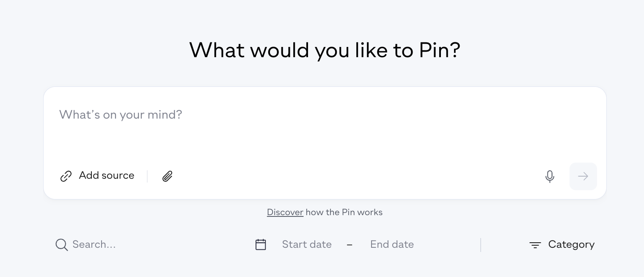Image resolution: width=644 pixels, height=277 pixels.
Task: Submit the pin with the arrow button
Action: 583,176
